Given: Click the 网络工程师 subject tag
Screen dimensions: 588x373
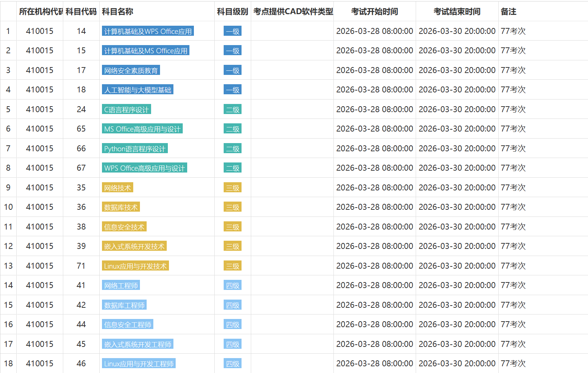Looking at the screenshot, I should coord(121,285).
